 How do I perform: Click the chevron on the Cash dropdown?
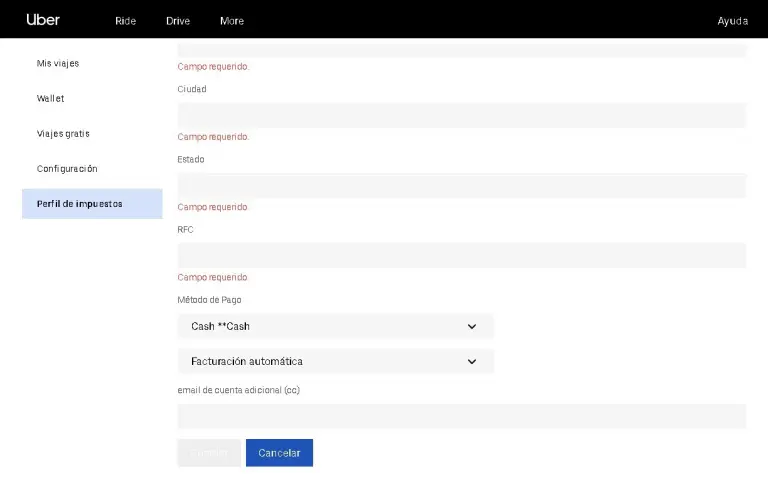(472, 326)
